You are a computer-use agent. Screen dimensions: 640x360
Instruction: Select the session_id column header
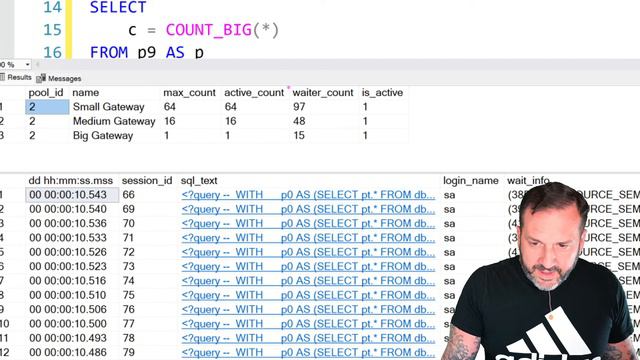147,180
